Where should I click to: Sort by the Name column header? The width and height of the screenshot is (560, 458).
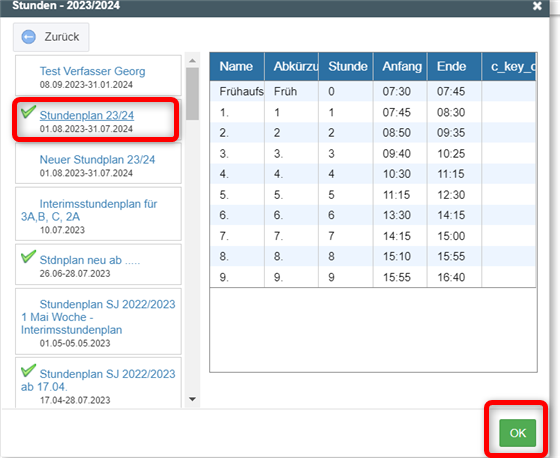[237, 66]
